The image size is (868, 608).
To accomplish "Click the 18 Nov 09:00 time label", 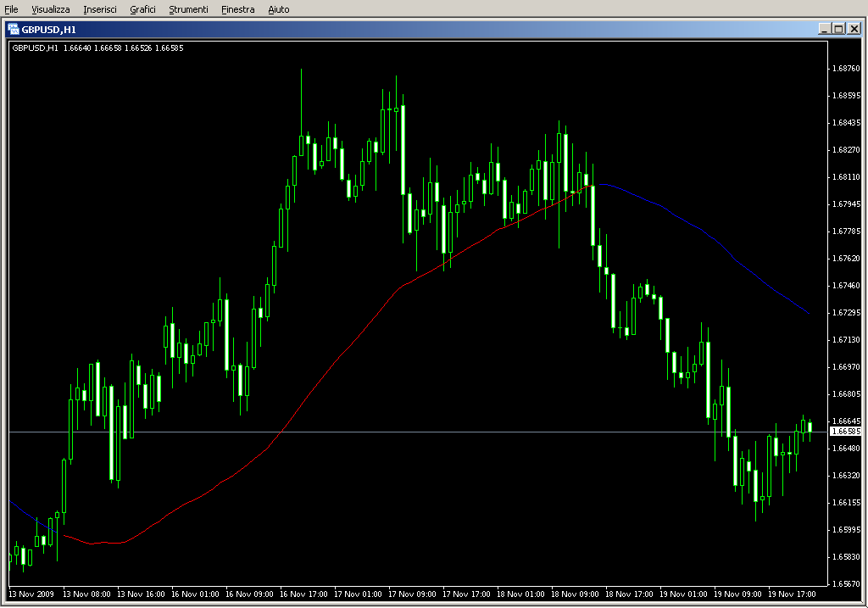I will tap(575, 594).
